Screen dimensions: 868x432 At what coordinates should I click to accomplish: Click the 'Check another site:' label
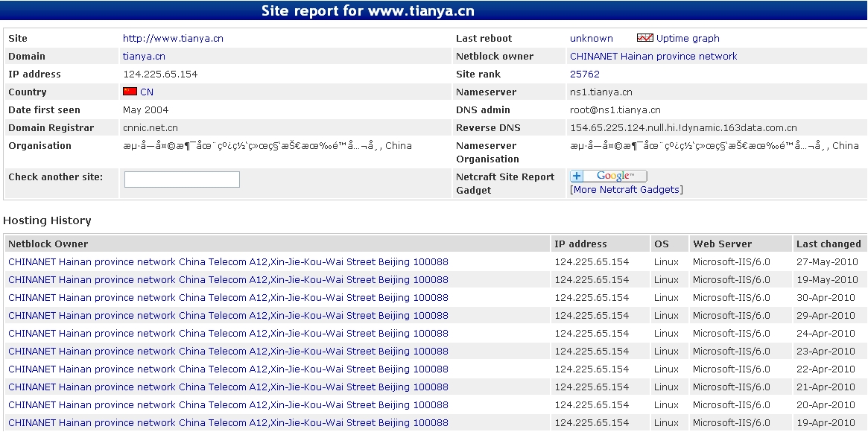[55, 177]
